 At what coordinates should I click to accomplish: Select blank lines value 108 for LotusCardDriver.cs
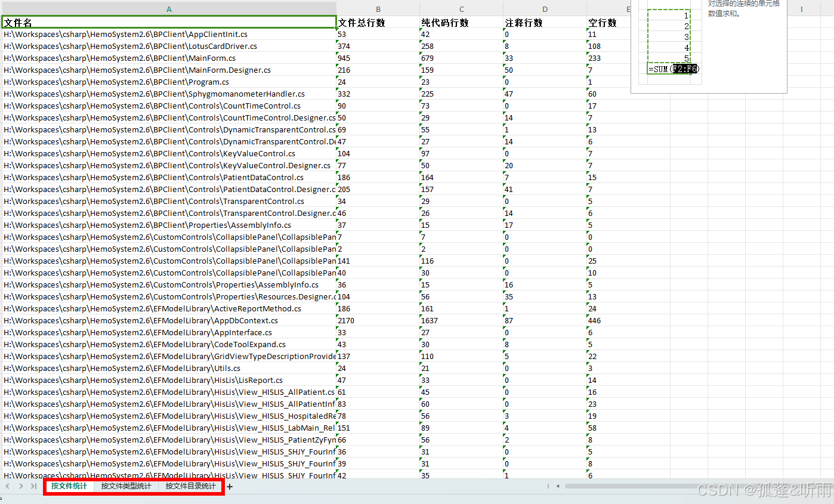pyautogui.click(x=608, y=47)
